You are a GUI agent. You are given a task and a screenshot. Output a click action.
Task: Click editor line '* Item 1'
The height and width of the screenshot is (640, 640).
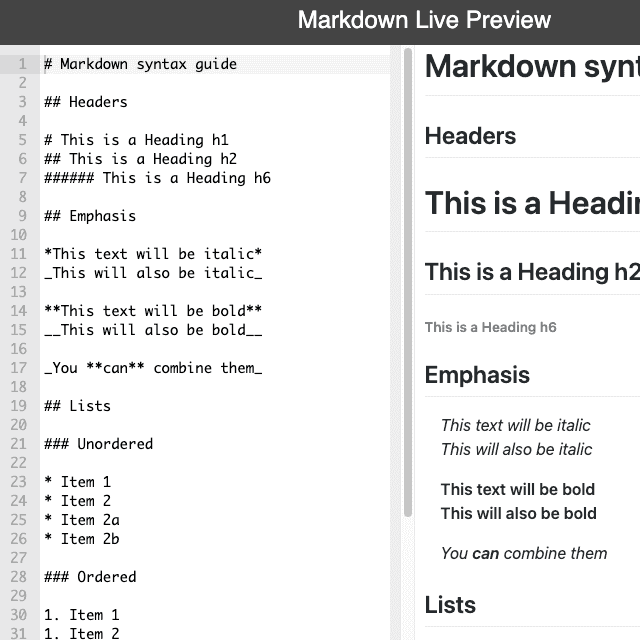77,482
